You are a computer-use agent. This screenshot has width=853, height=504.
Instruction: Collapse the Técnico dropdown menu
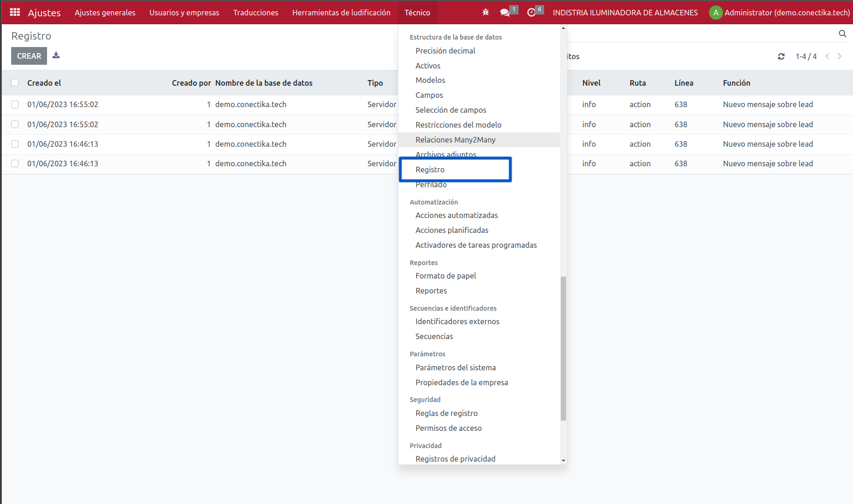[417, 12]
